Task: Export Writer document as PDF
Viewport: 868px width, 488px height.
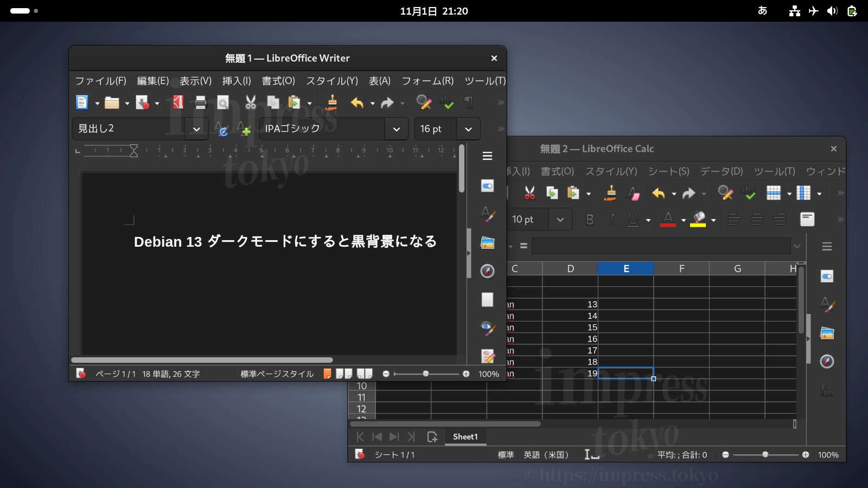Action: coord(178,102)
